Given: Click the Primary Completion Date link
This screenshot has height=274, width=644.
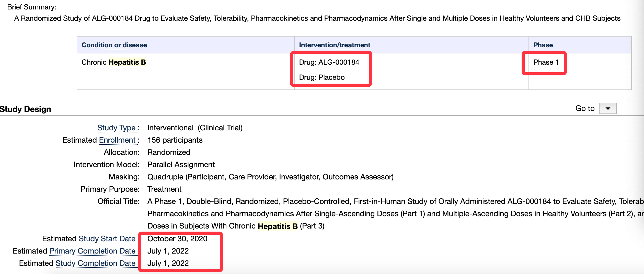Looking at the screenshot, I should point(92,251).
